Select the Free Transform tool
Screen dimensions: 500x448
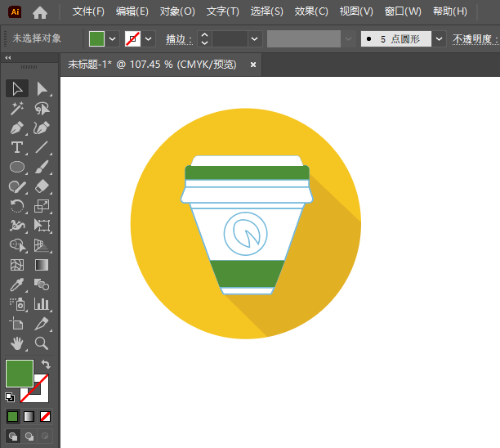[42, 226]
